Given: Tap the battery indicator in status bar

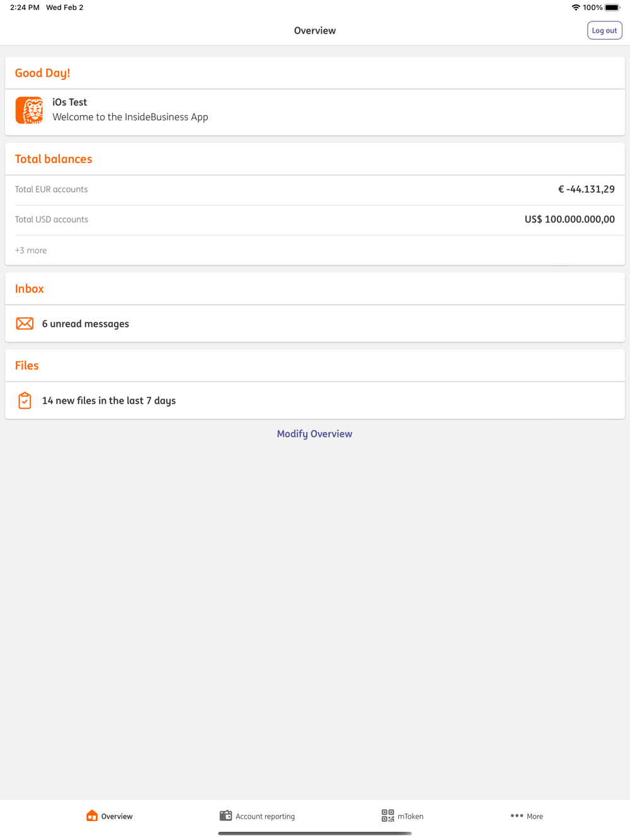Looking at the screenshot, I should [612, 8].
